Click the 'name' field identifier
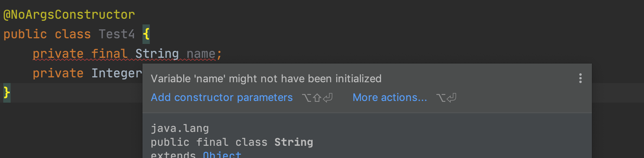The height and width of the screenshot is (158, 644). coord(201,54)
